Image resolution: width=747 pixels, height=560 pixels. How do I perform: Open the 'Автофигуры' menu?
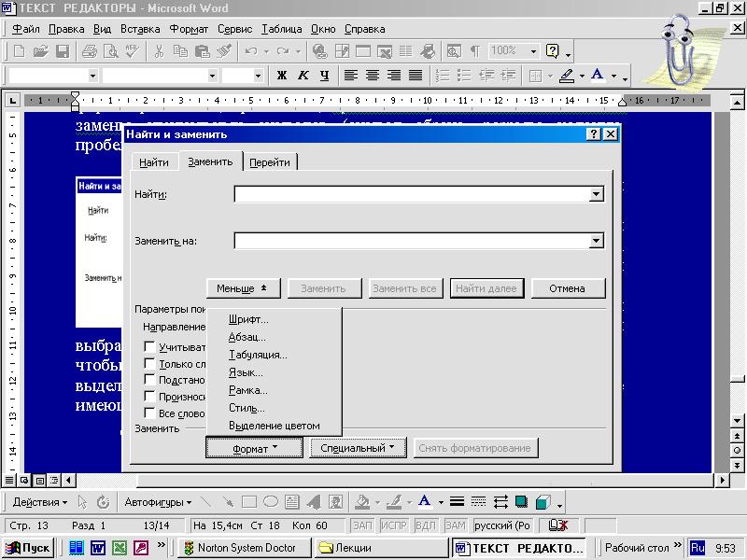(x=158, y=502)
